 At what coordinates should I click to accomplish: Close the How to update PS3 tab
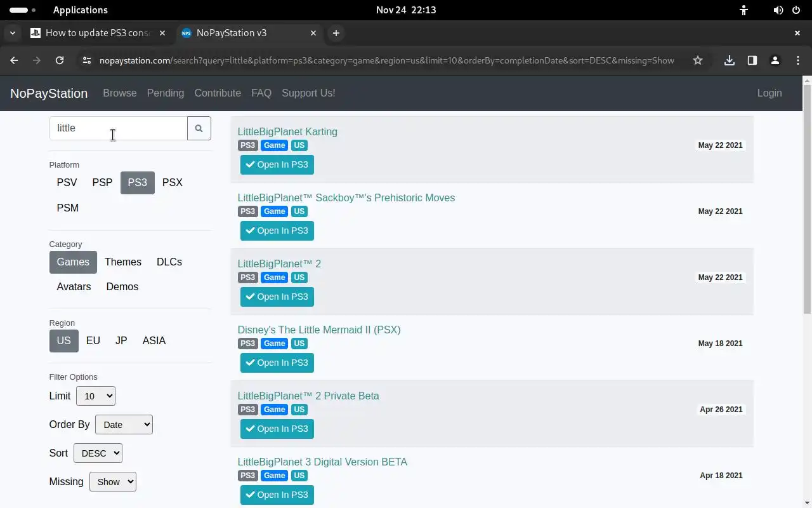click(x=162, y=33)
